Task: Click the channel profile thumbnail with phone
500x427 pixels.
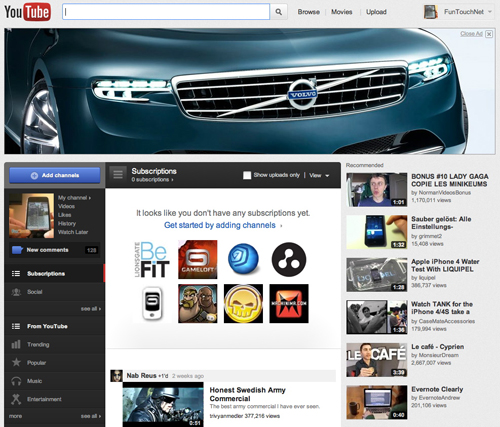Action: 31,216
